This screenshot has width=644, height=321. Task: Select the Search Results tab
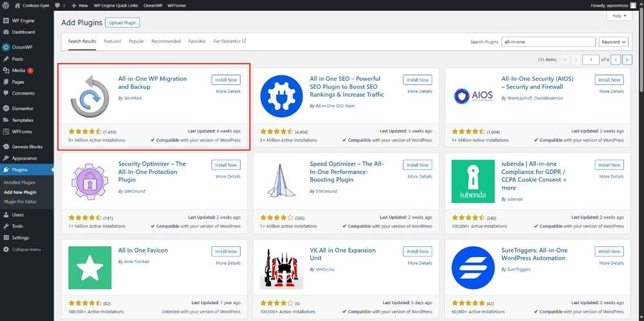tap(82, 41)
